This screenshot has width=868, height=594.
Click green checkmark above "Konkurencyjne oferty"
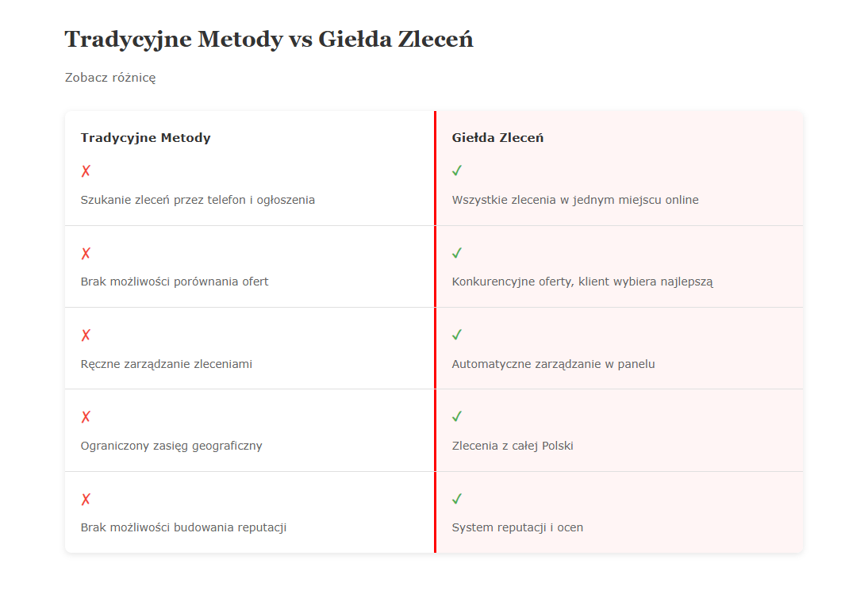click(x=457, y=253)
